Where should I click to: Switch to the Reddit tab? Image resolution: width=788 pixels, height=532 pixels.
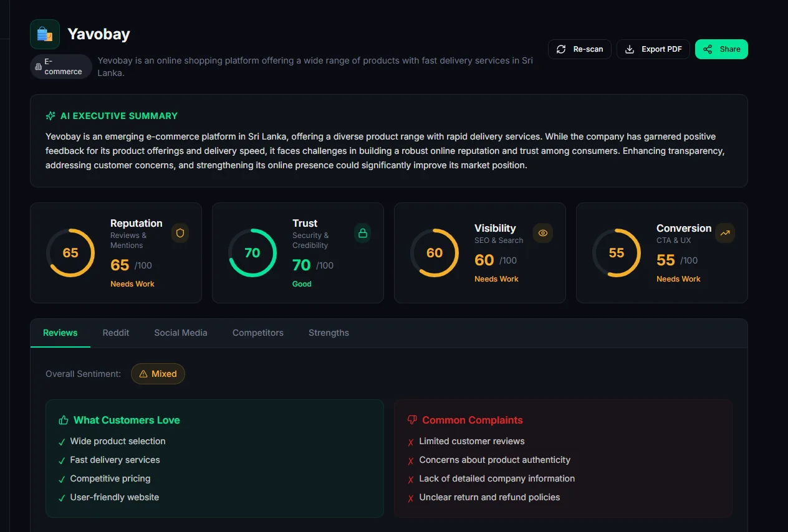(x=116, y=333)
